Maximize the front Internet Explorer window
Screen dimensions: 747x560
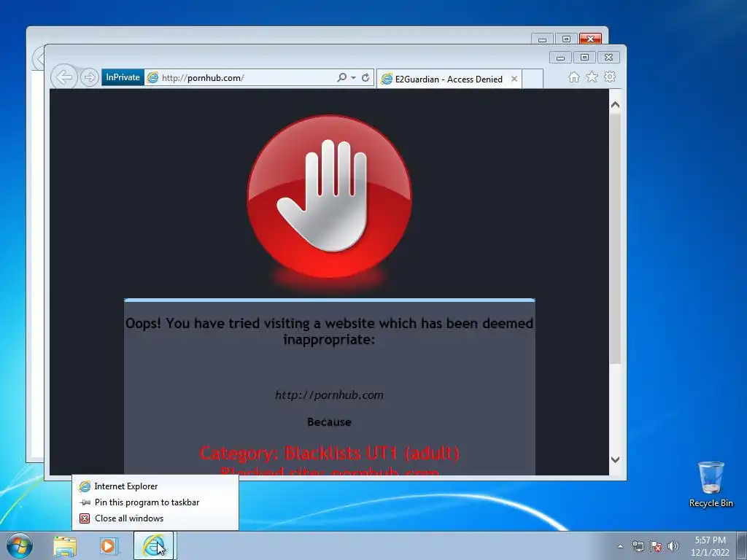[x=584, y=58]
